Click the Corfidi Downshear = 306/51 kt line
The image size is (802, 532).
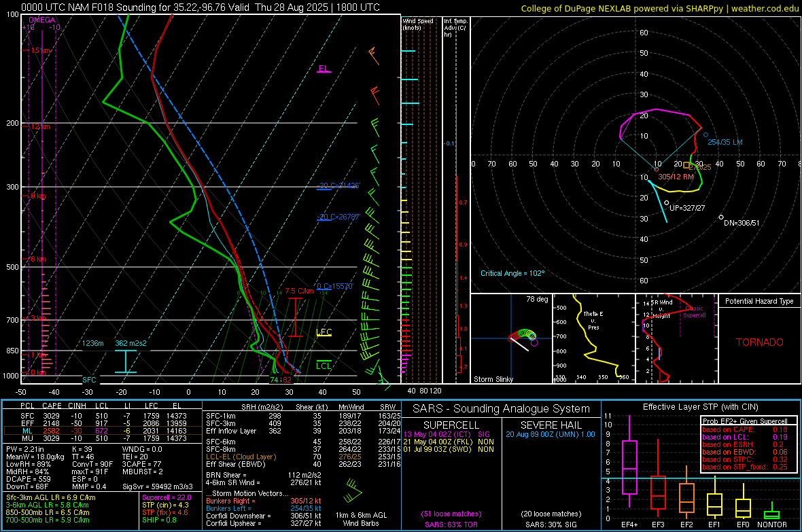coord(264,516)
